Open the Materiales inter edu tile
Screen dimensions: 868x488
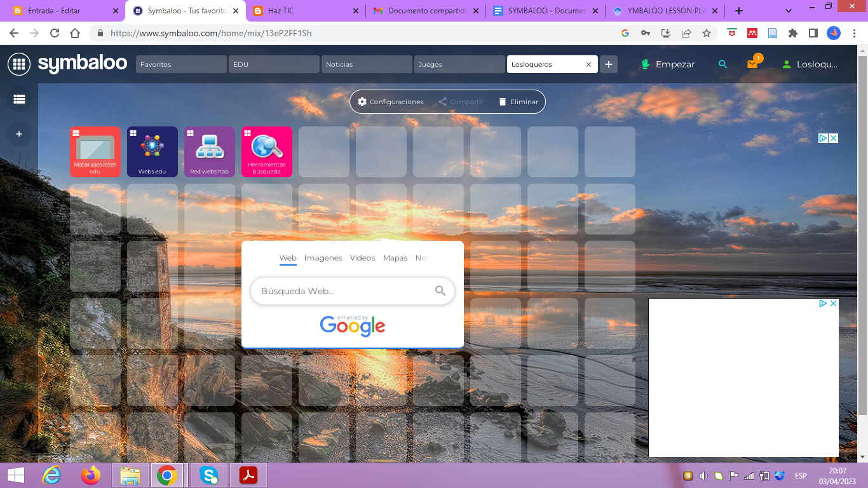point(95,152)
